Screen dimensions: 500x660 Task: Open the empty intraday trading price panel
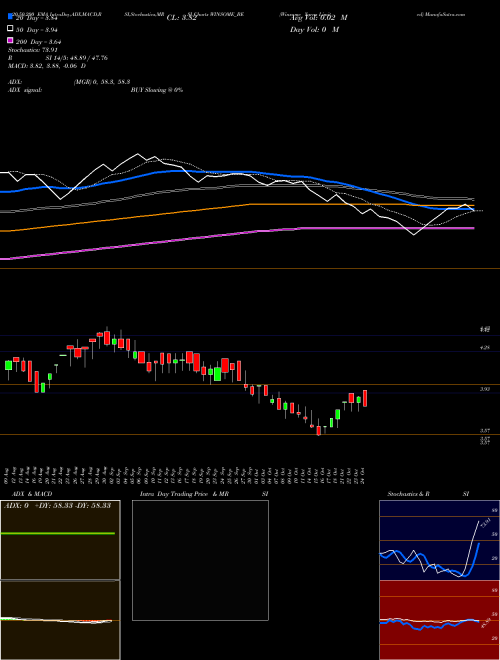[200, 560]
